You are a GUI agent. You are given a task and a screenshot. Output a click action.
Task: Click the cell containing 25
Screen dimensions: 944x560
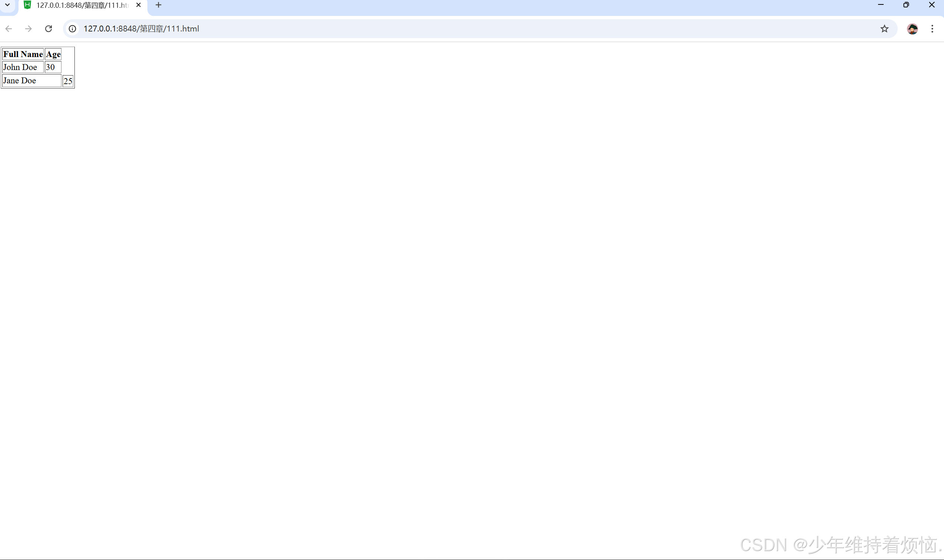(68, 81)
